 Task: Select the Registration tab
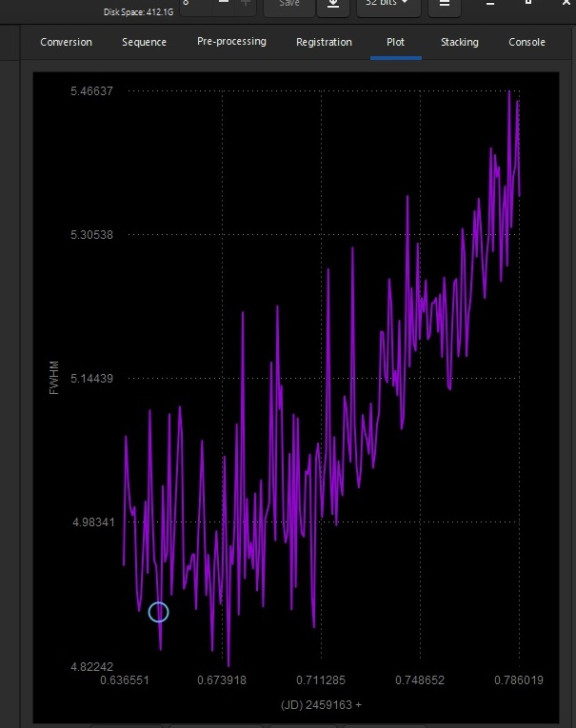point(324,42)
